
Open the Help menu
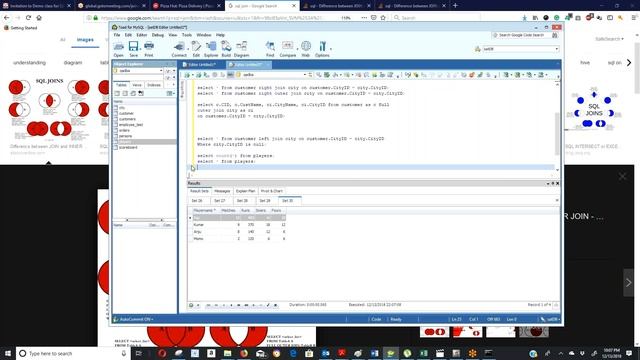[x=220, y=35]
